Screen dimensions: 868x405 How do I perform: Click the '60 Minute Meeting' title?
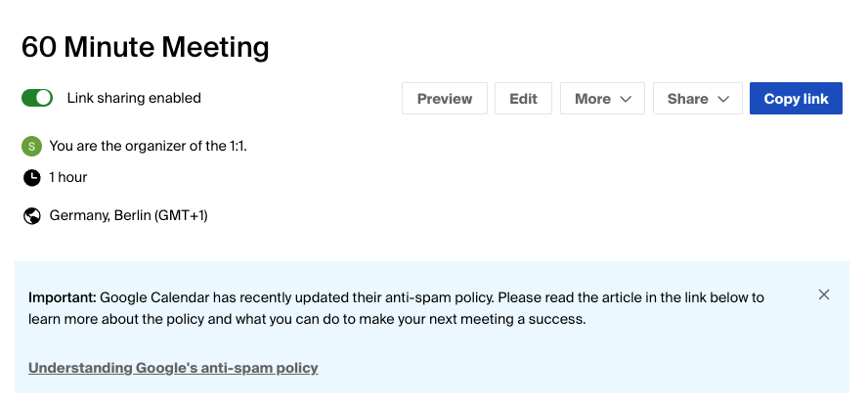(x=145, y=47)
